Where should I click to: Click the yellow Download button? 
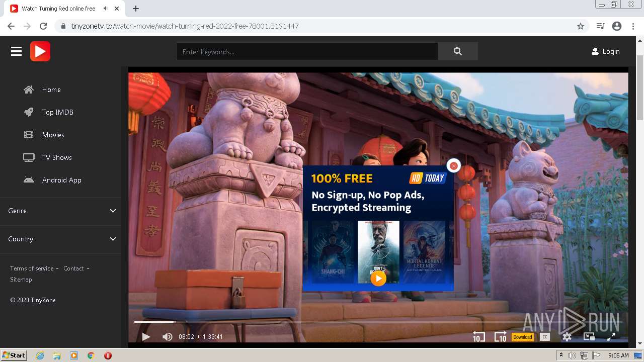[522, 337]
